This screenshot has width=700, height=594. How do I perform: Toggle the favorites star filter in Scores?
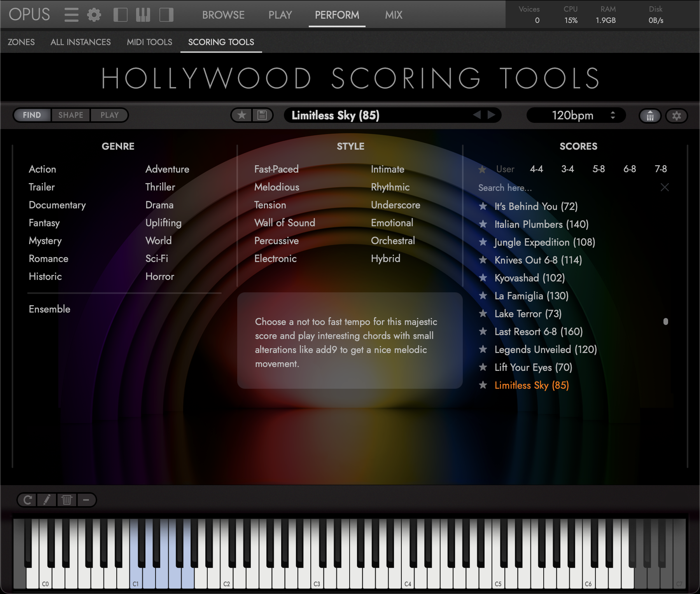pos(482,169)
